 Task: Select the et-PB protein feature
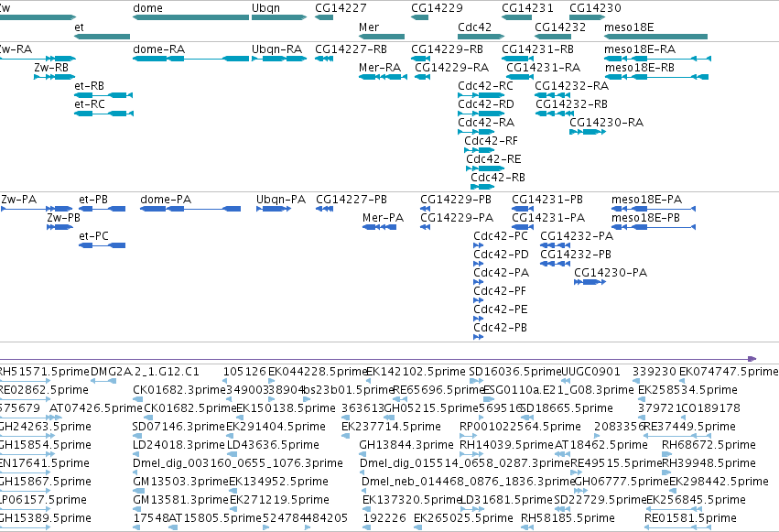click(102, 209)
